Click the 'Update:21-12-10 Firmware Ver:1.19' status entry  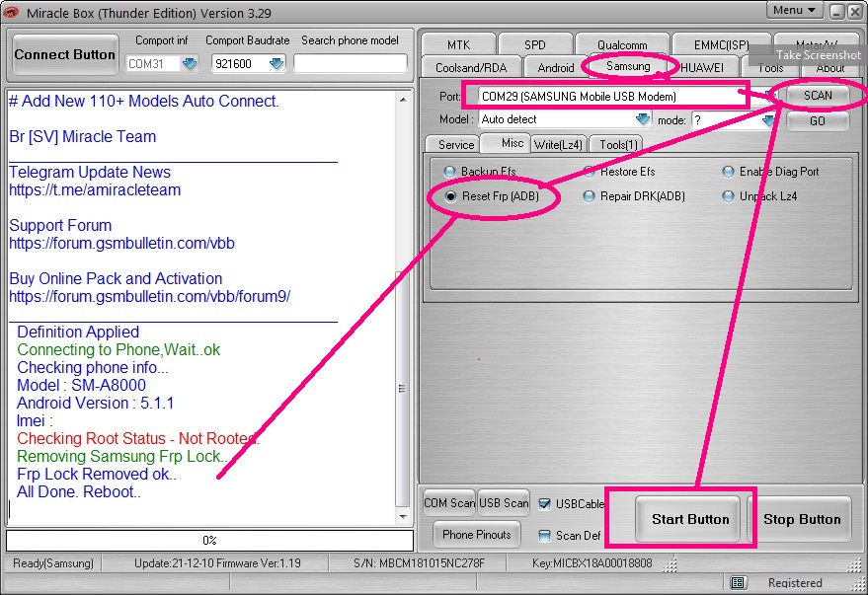217,563
